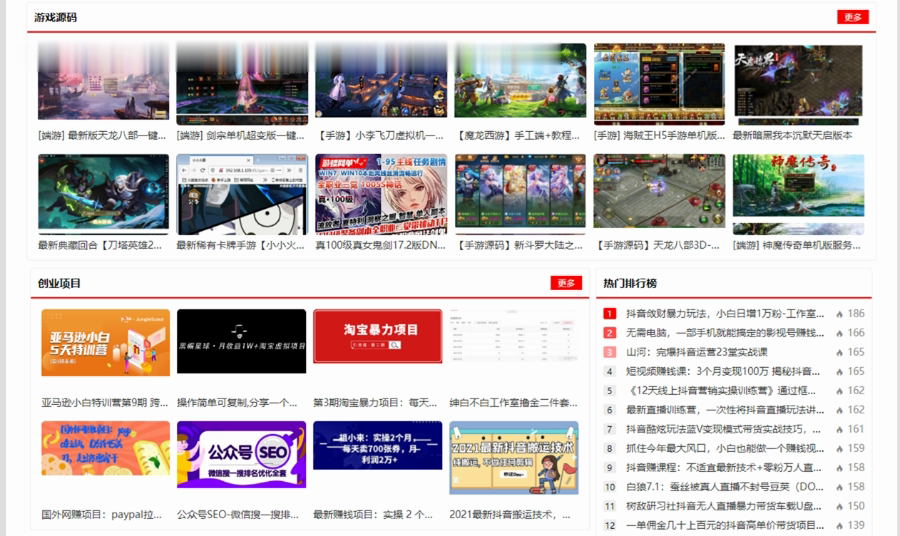Open thumbnail for 新斗罗大陆 手游源码

(x=519, y=194)
